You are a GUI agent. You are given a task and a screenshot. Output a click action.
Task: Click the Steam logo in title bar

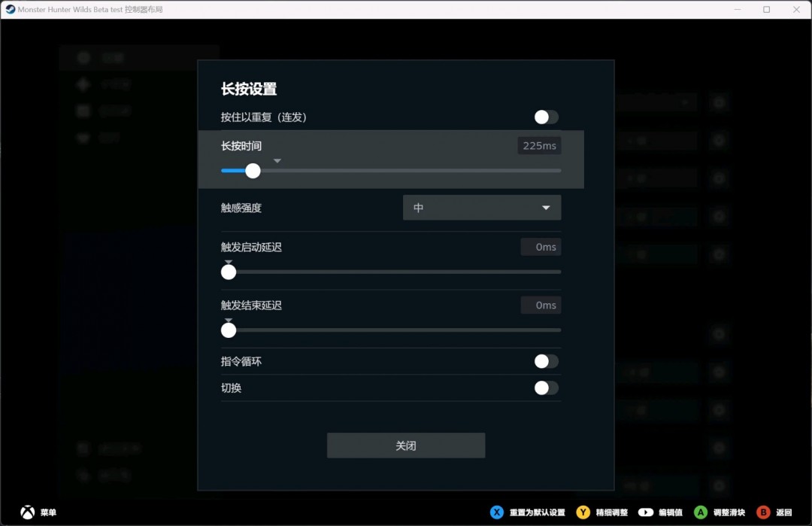[x=11, y=10]
